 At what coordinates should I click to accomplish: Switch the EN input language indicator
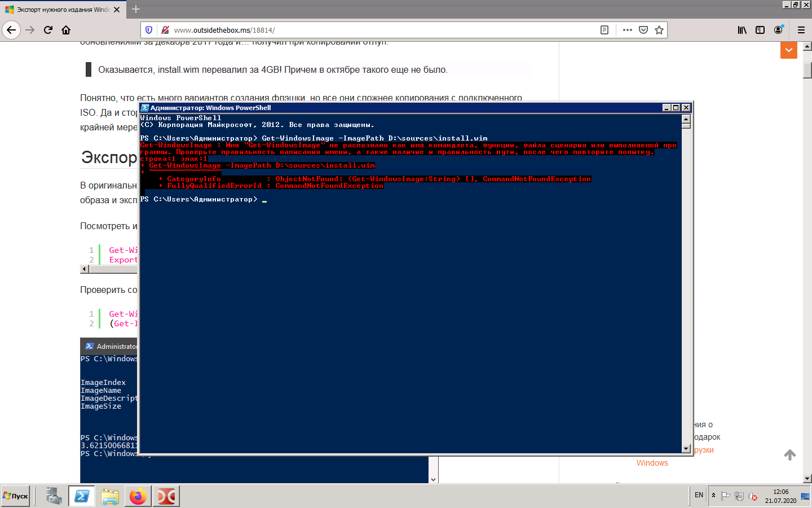(699, 495)
